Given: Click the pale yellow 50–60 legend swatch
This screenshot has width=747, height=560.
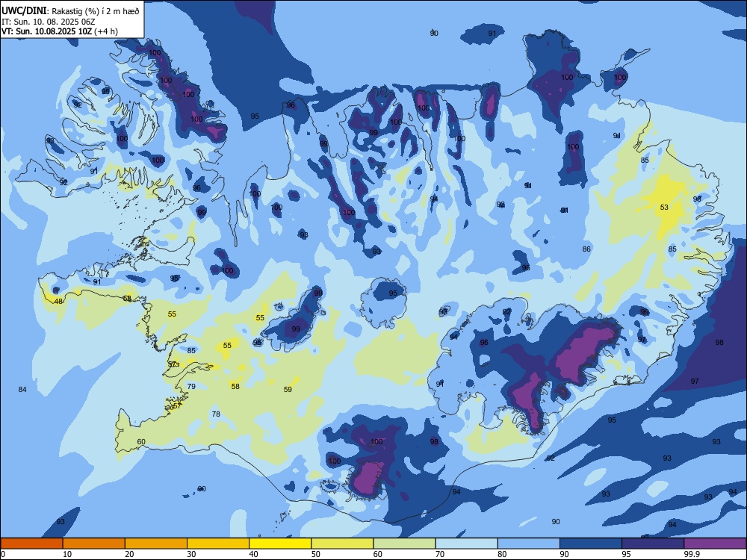Looking at the screenshot, I should pyautogui.click(x=342, y=544).
